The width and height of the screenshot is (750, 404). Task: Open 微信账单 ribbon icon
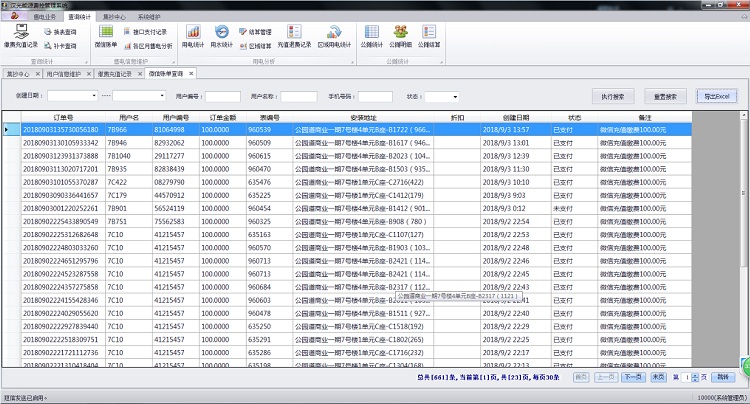click(x=106, y=36)
